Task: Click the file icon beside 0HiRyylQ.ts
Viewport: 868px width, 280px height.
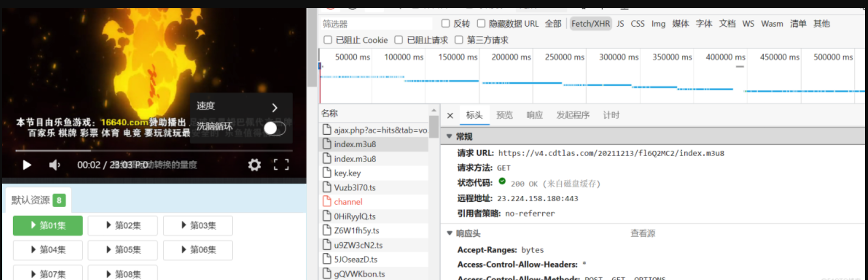Action: point(327,216)
